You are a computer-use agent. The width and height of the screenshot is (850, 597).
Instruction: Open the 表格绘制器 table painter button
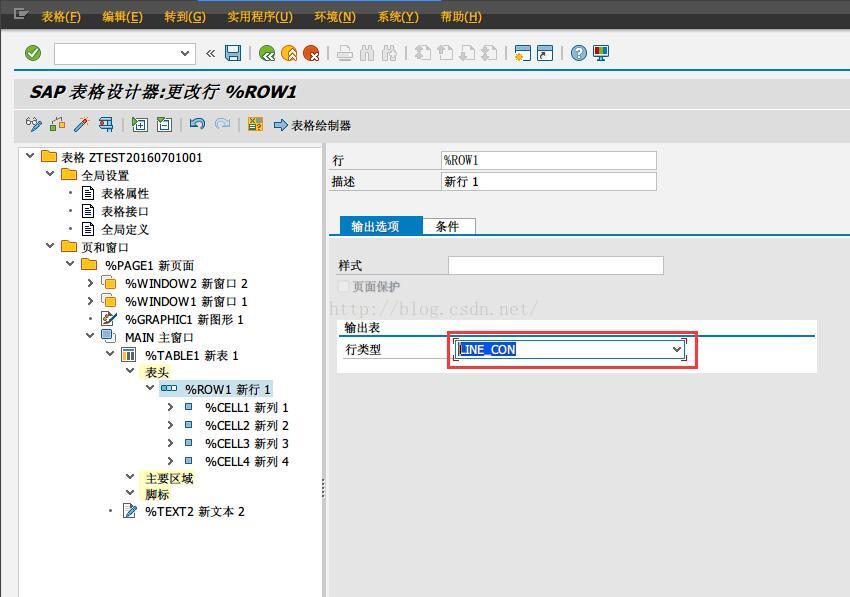(x=313, y=125)
